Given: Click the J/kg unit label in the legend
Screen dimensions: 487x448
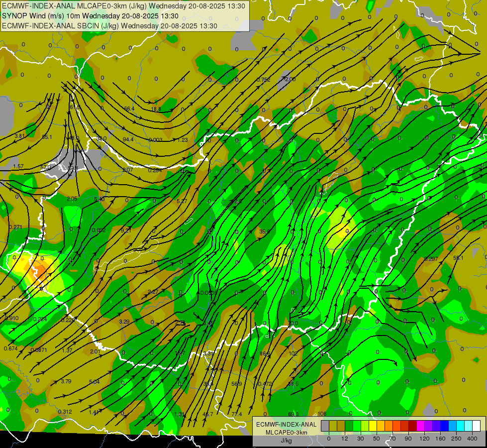Looking at the screenshot, I should (x=287, y=440).
